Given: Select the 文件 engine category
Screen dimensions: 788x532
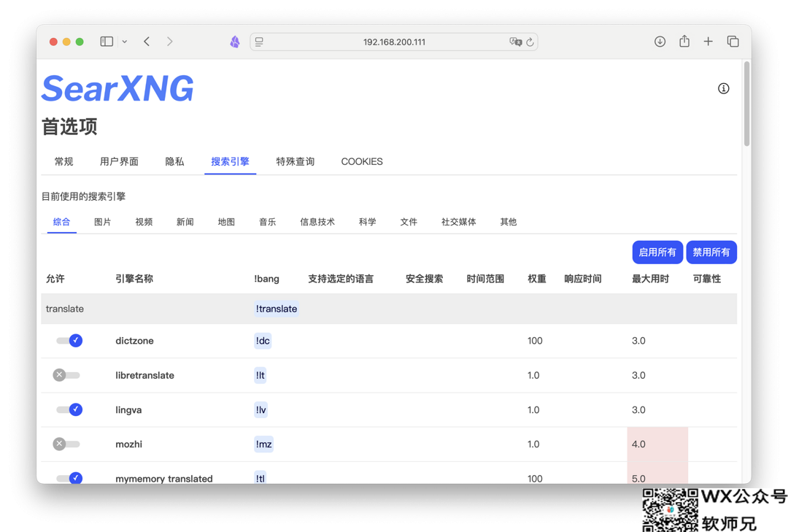Looking at the screenshot, I should coord(409,222).
